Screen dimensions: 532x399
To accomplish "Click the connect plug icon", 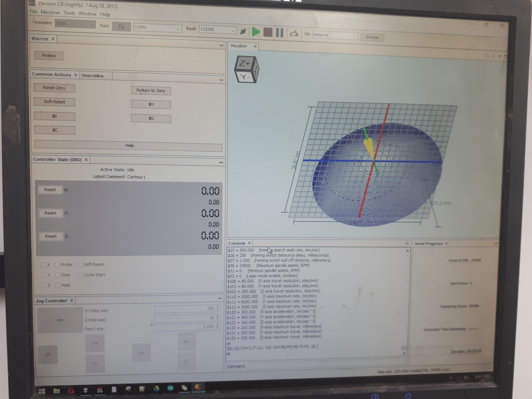I will click(243, 31).
